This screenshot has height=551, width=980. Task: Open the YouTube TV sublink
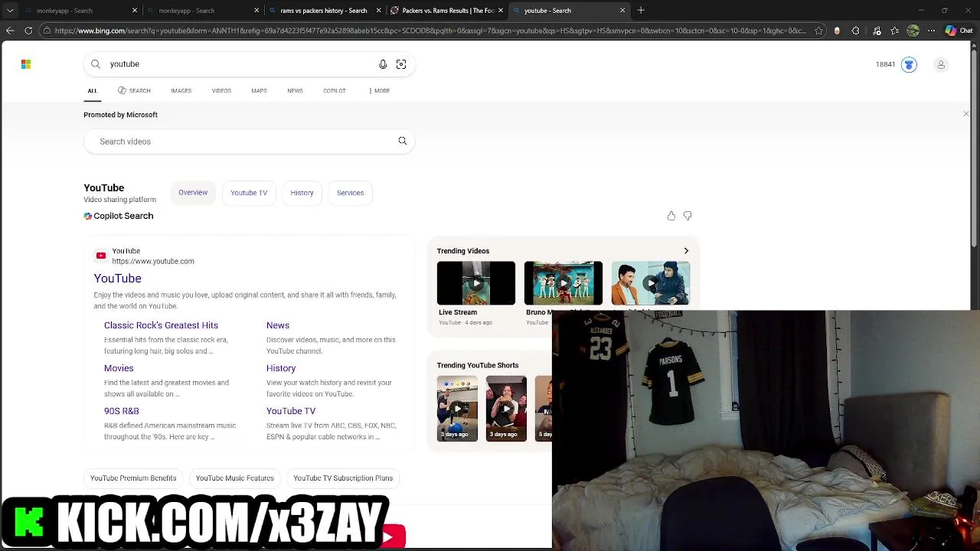tap(291, 411)
